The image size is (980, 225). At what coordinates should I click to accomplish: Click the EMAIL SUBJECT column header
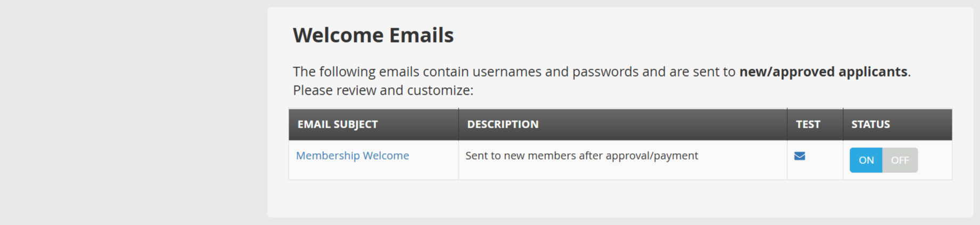[x=337, y=124]
